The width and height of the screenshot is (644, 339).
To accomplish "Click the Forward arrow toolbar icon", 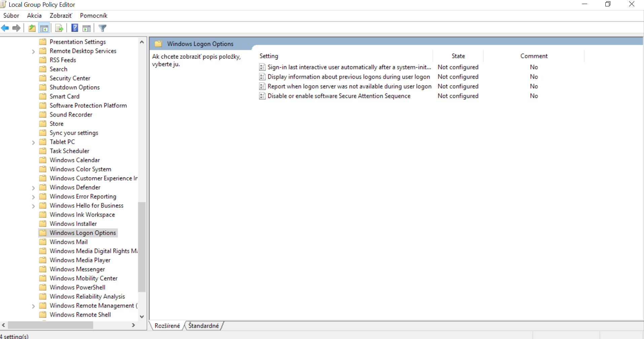I will (x=16, y=28).
